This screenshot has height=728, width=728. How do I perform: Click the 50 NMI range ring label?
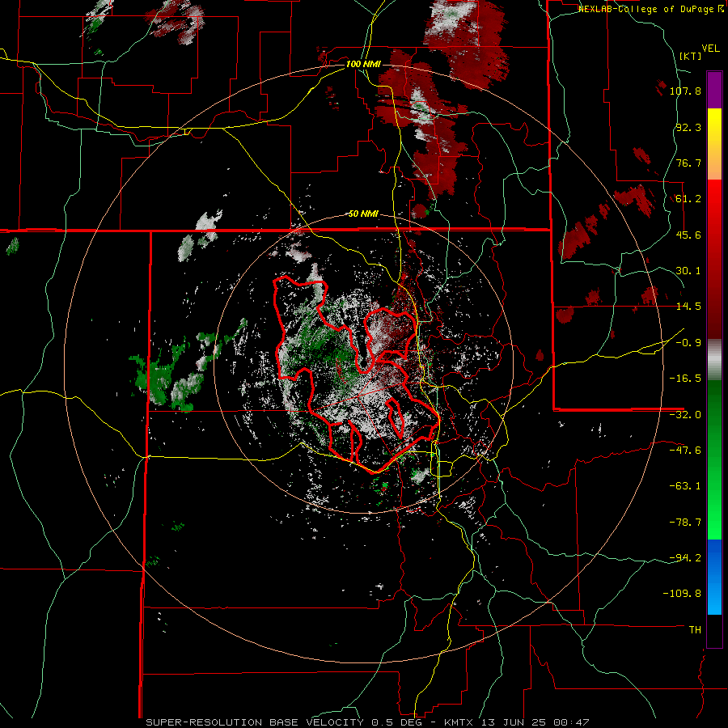(x=363, y=214)
